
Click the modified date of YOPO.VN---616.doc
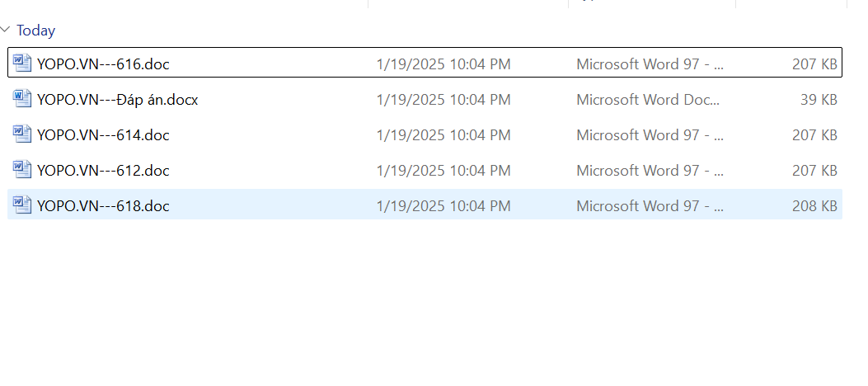pyautogui.click(x=443, y=64)
